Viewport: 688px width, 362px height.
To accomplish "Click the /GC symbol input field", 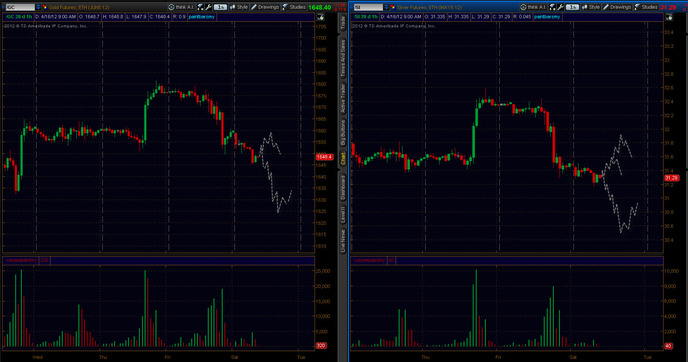I will (x=20, y=7).
